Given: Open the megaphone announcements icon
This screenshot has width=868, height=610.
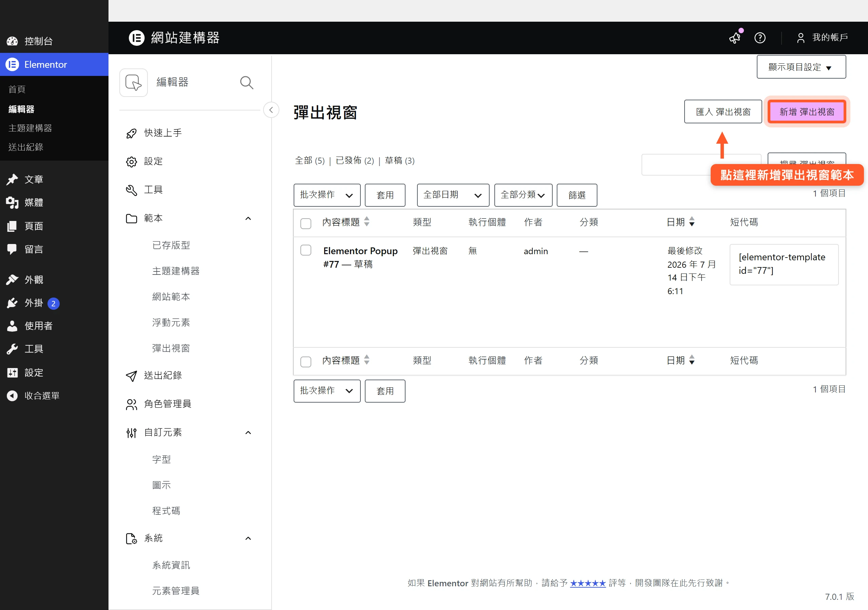Looking at the screenshot, I should tap(735, 37).
